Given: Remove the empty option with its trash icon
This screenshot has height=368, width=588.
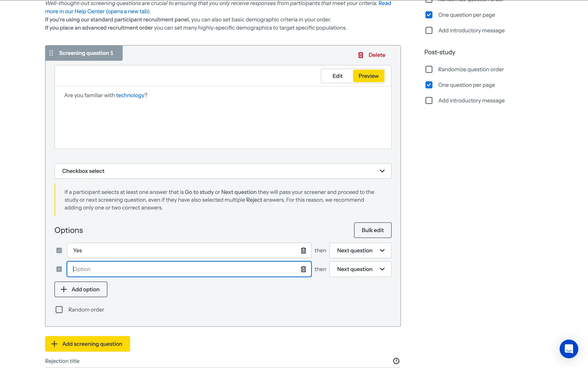Looking at the screenshot, I should click(303, 269).
